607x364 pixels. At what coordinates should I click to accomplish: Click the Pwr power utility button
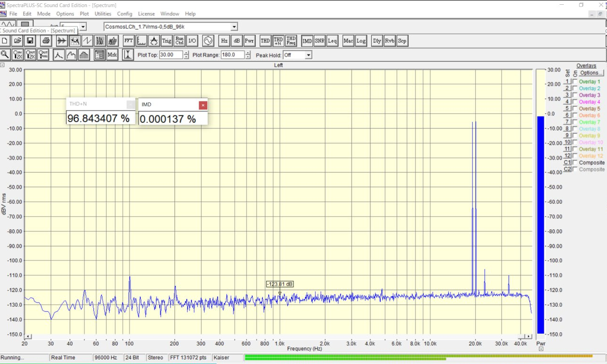249,41
